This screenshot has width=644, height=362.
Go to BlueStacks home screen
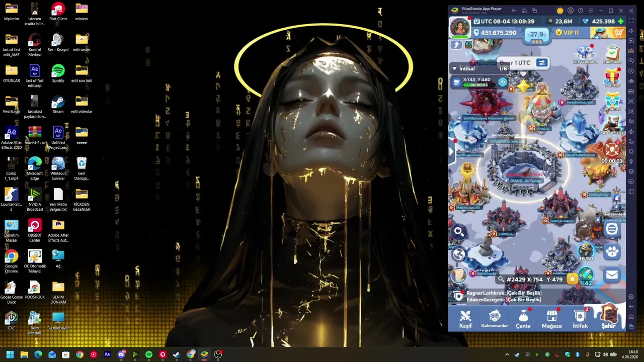tap(524, 11)
